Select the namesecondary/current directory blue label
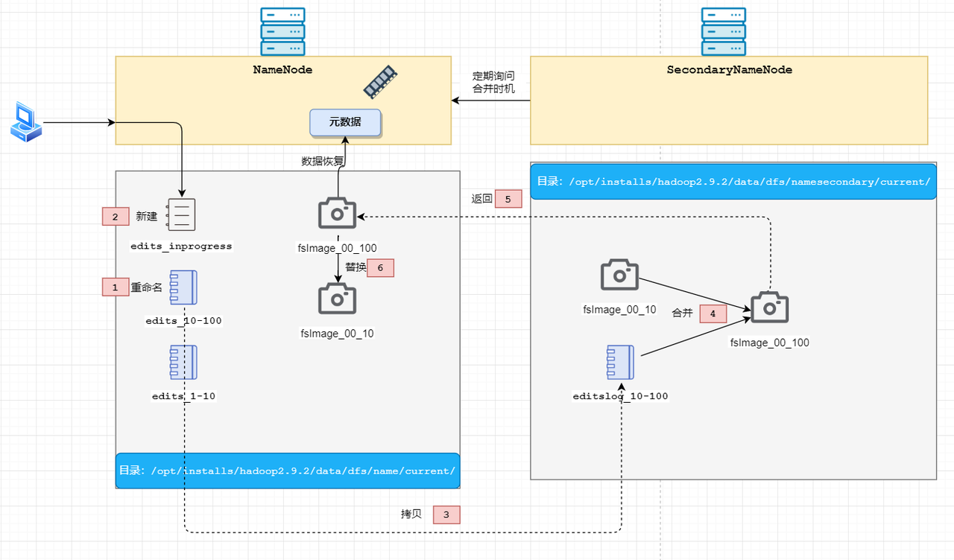The width and height of the screenshot is (954, 560). pos(733,181)
